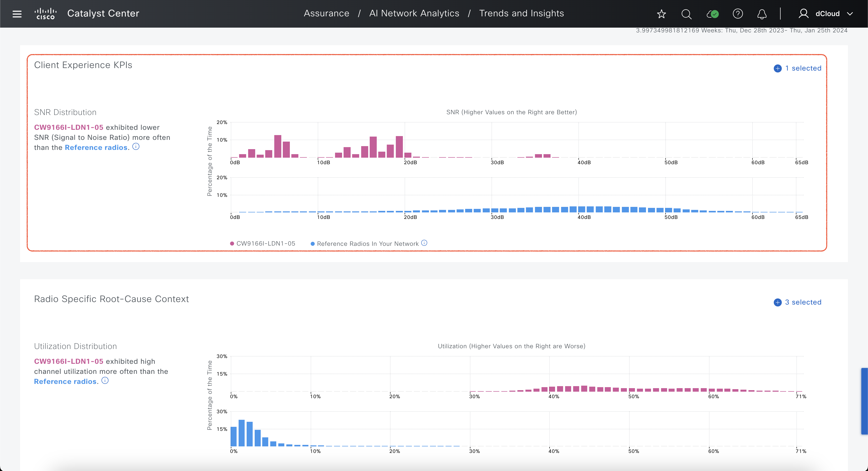
Task: Click Catalyst Center home title
Action: (103, 14)
